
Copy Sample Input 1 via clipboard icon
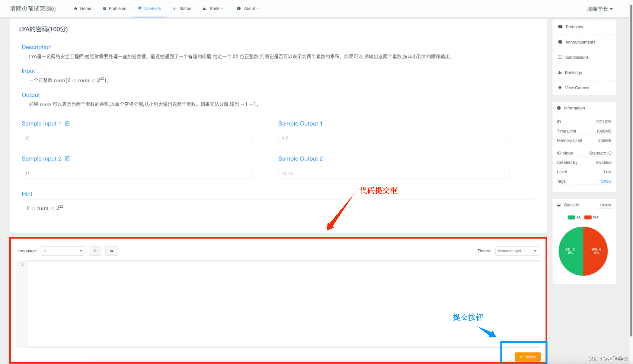pyautogui.click(x=67, y=123)
